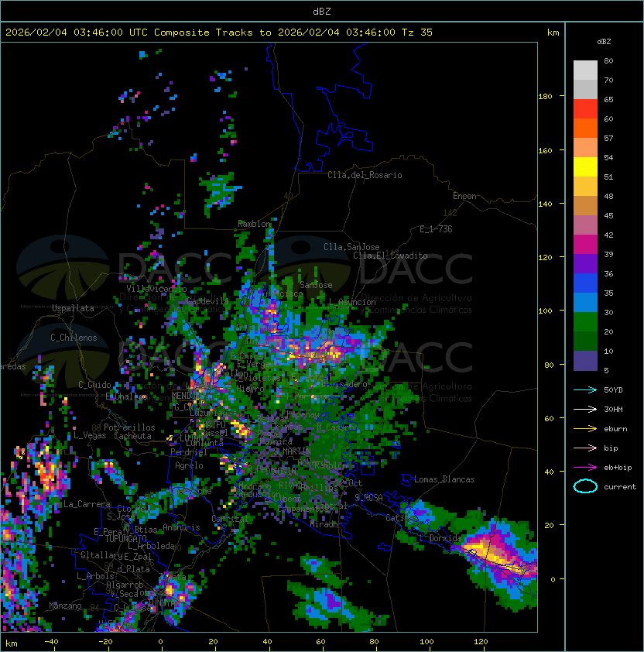644x652 pixels.
Task: Click the 'L_Vegas' map label
Action: (x=90, y=435)
